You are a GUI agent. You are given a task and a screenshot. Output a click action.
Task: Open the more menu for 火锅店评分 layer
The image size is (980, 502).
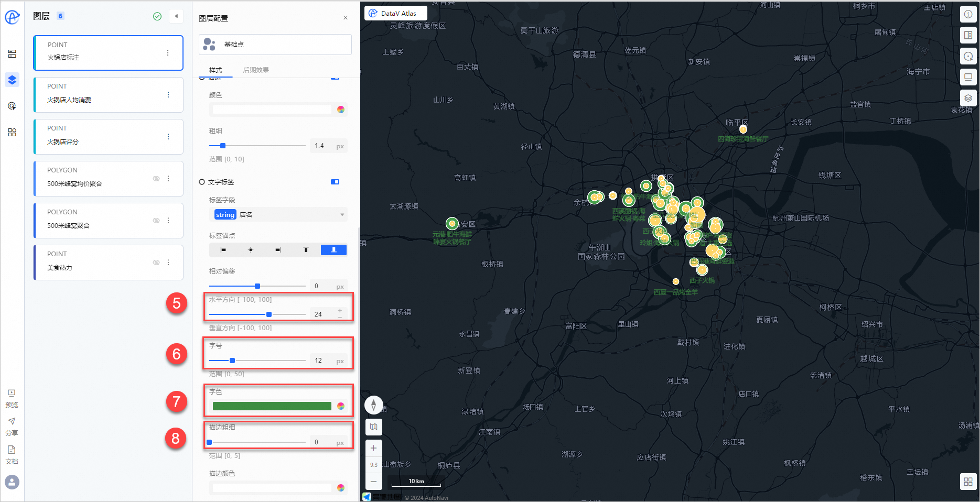coord(168,137)
